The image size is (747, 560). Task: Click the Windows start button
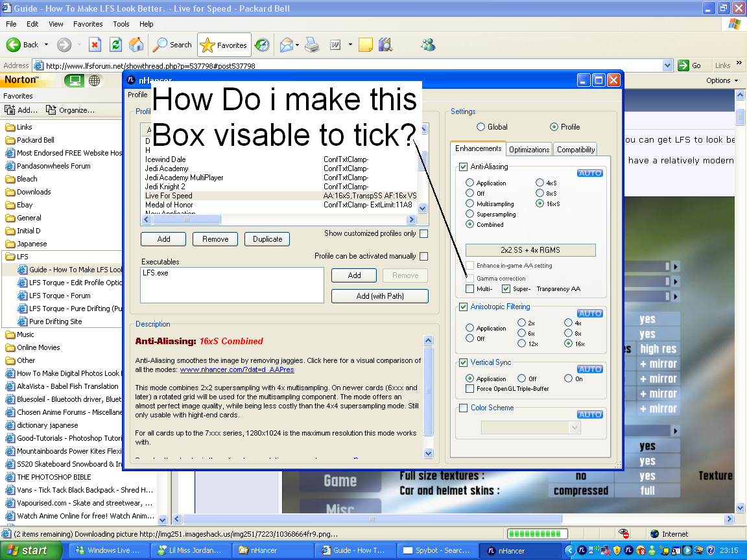click(30, 550)
